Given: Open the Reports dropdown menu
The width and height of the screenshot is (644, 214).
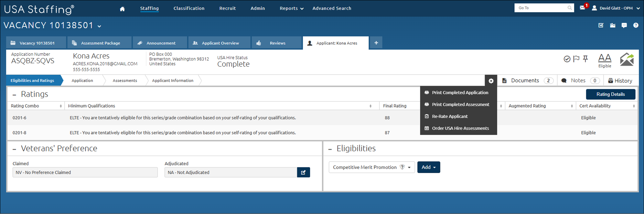Looking at the screenshot, I should point(291,8).
